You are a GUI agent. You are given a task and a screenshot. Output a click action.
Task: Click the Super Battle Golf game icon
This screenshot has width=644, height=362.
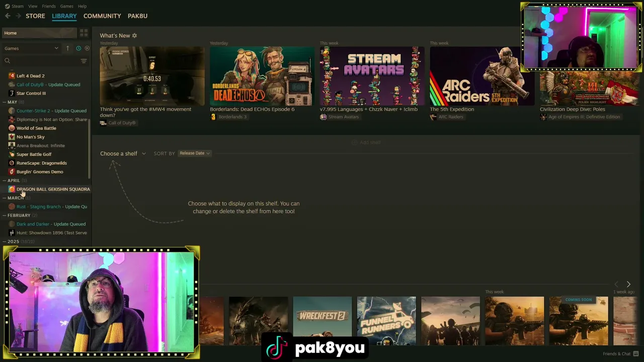12,154
